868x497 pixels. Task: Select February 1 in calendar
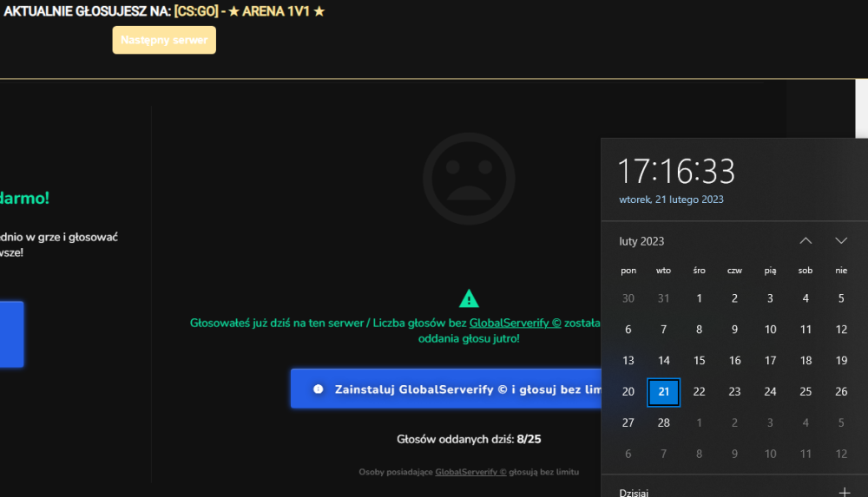699,299
